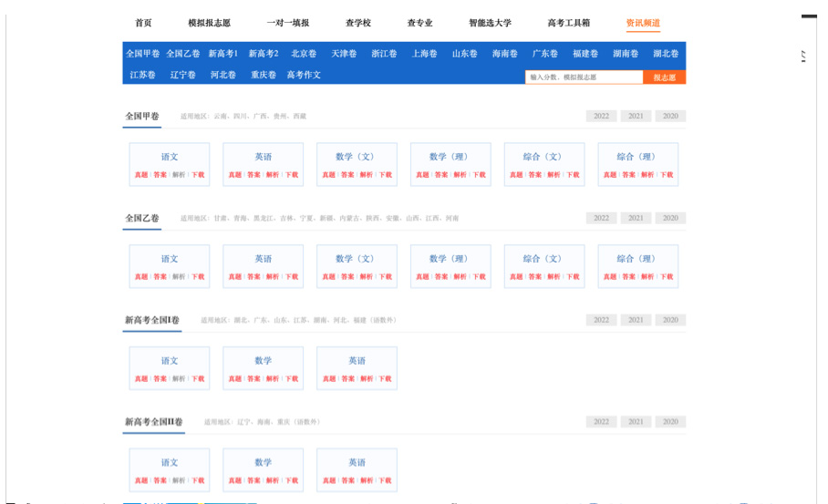This screenshot has height=504, width=828.
Task: Open the 高考作文 tab in blue bar
Action: tap(304, 75)
